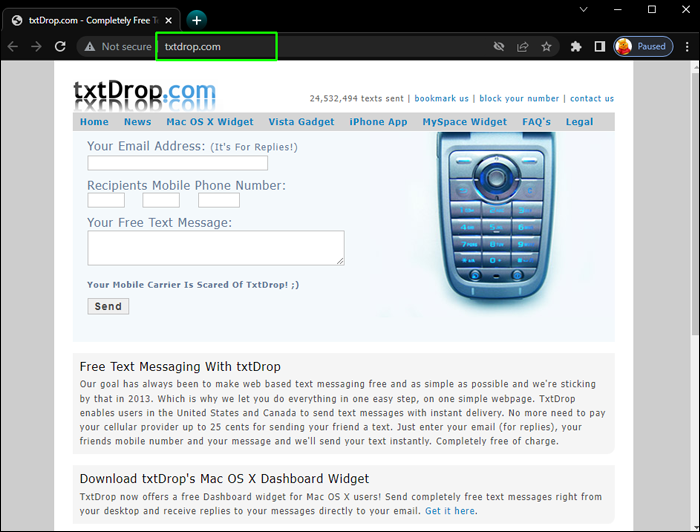Click the txtdrop.com address bar
This screenshot has height=532, width=700.
[216, 46]
